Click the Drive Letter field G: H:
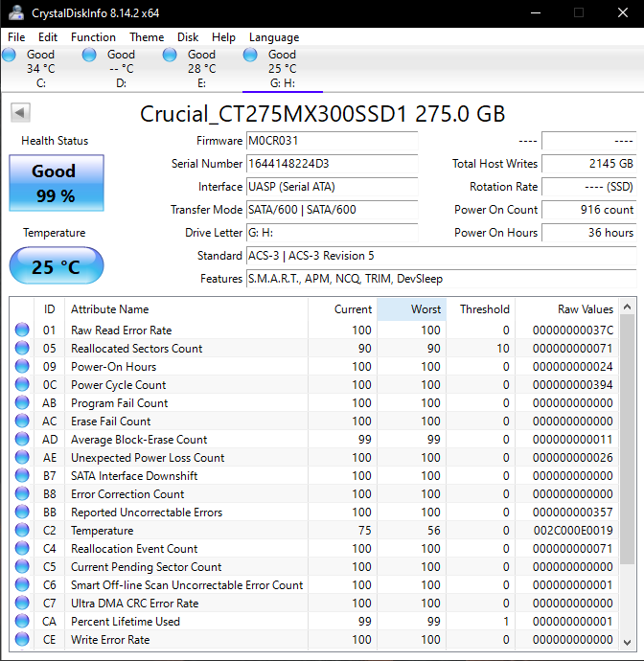Image resolution: width=644 pixels, height=661 pixels. point(332,233)
